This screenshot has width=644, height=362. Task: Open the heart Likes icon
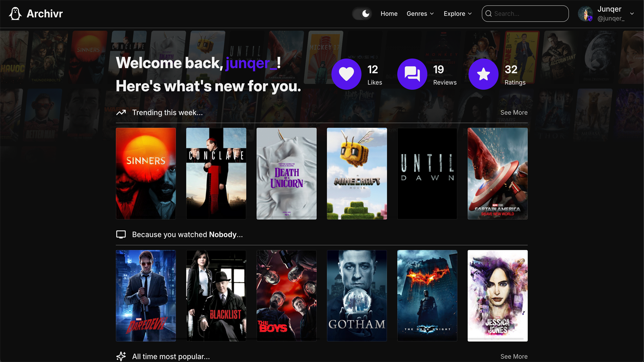(346, 74)
